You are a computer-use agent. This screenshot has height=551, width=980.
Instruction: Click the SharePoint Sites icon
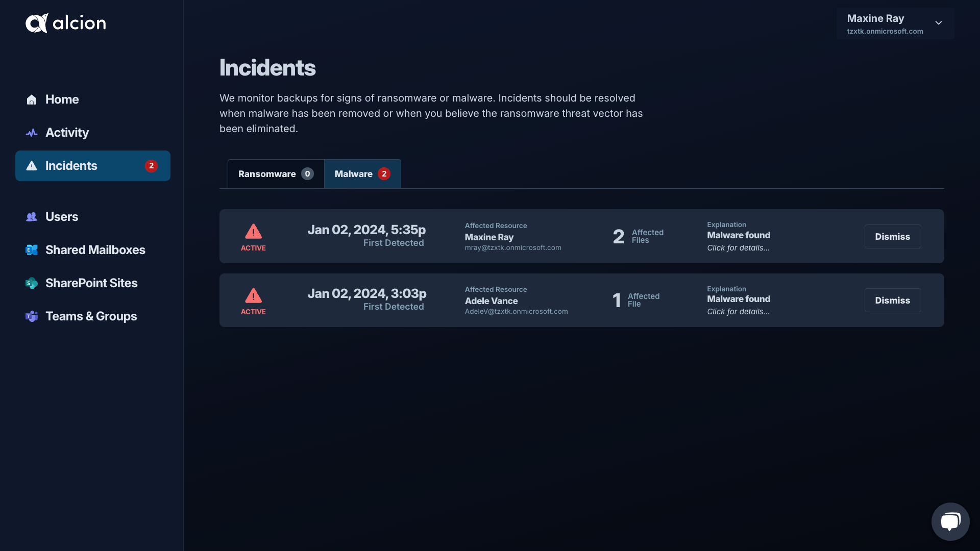pyautogui.click(x=32, y=283)
